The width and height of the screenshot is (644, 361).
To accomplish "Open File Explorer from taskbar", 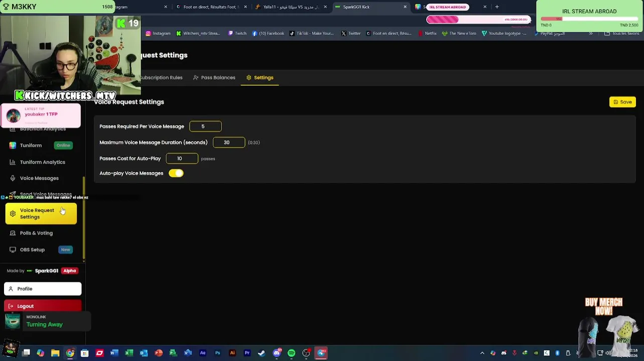I will pos(55,353).
